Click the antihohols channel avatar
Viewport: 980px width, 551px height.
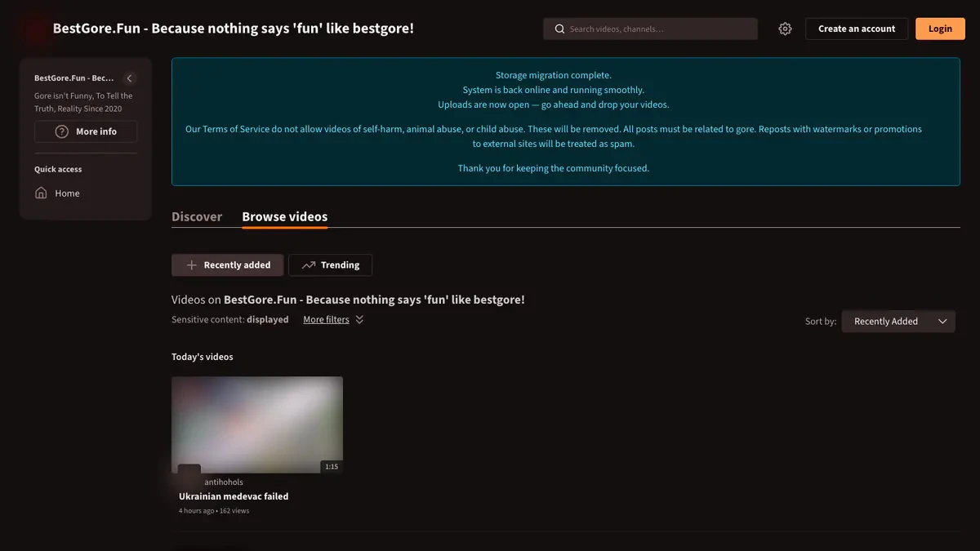point(189,474)
